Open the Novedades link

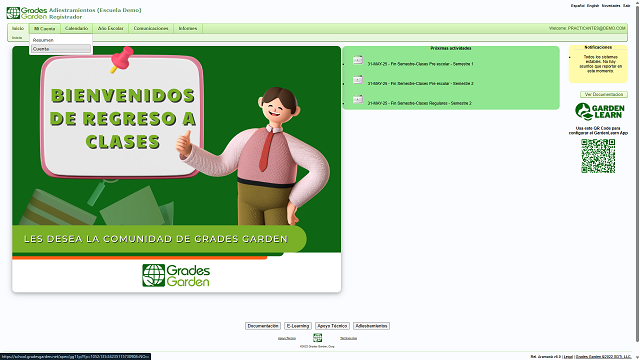pyautogui.click(x=611, y=6)
